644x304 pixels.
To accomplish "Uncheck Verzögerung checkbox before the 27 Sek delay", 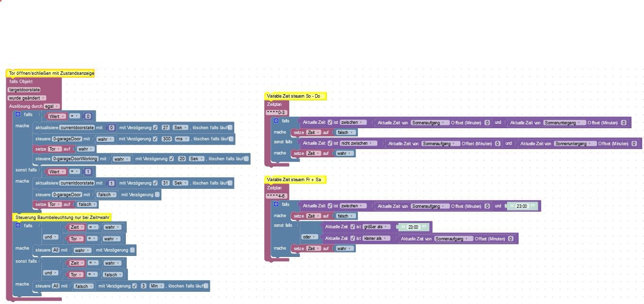I will (x=155, y=128).
